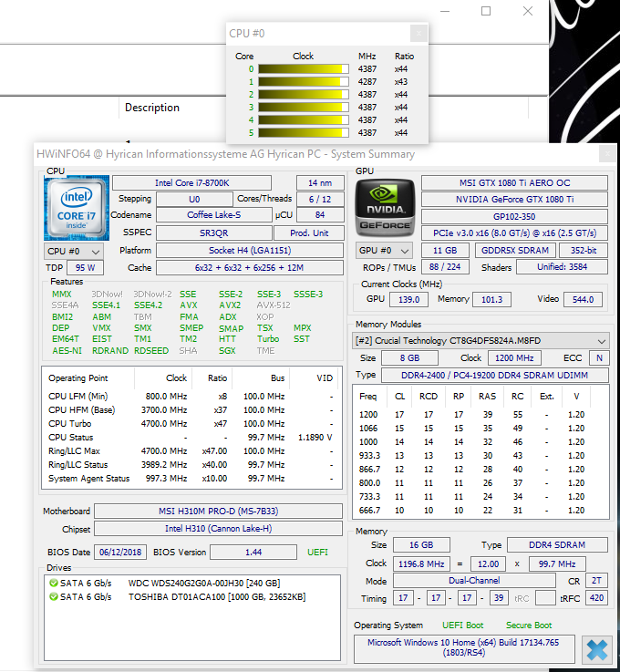Image resolution: width=620 pixels, height=672 pixels.
Task: Click the Intel Core i7 logo image
Action: point(77,208)
